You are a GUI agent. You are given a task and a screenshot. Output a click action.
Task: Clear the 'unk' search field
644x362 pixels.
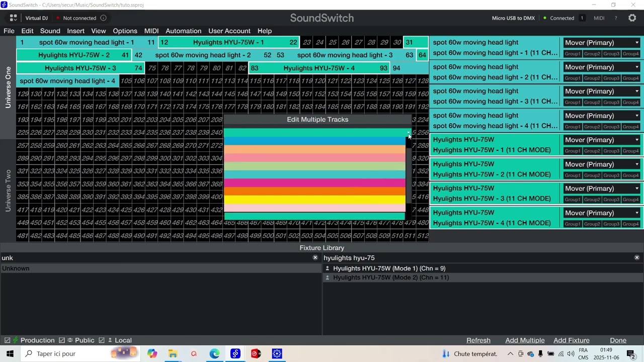pos(315,258)
